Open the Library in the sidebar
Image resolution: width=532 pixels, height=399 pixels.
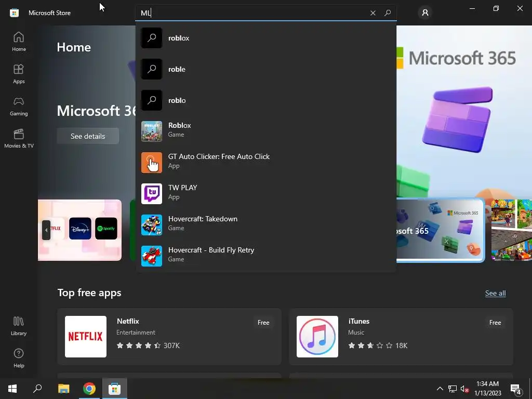19,326
